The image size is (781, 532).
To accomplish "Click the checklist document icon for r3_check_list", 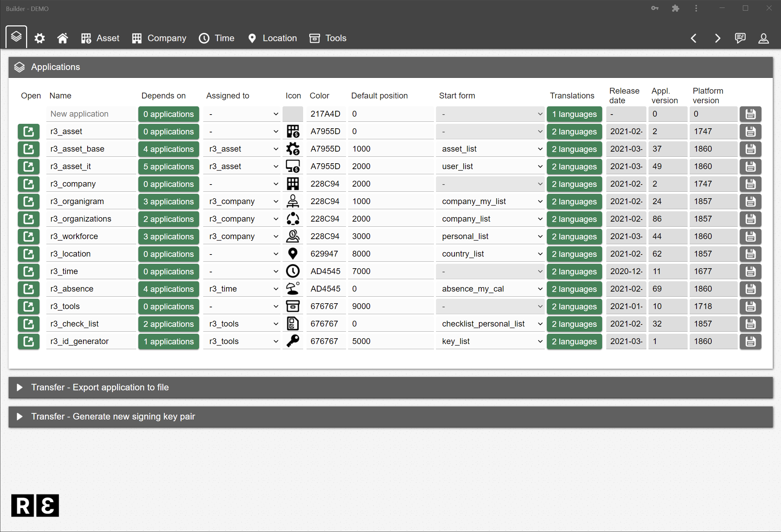I will [x=293, y=323].
